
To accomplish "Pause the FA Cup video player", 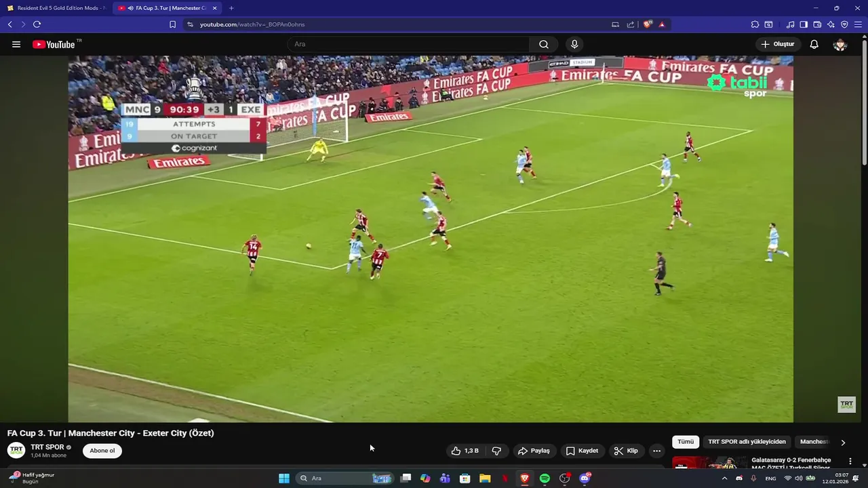I will point(431,239).
